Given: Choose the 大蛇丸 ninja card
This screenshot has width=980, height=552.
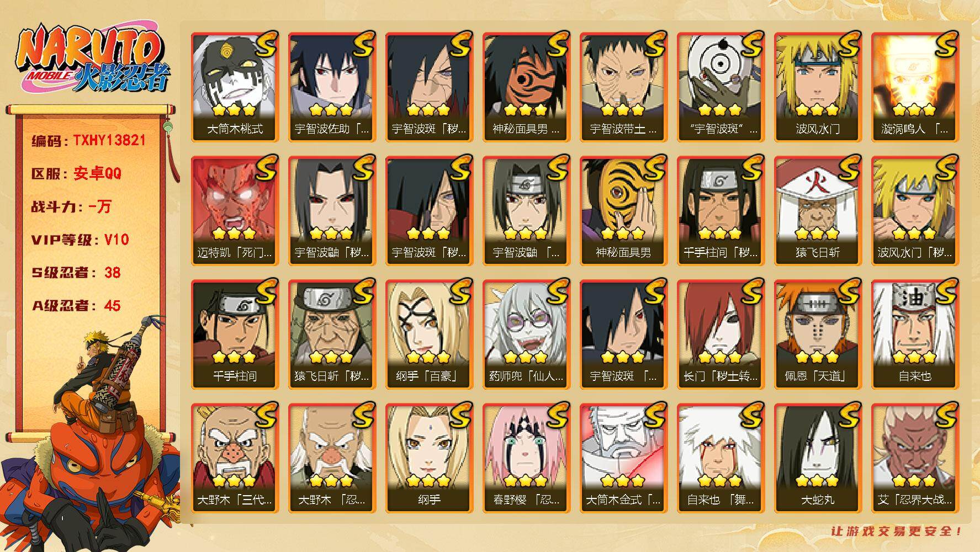Looking at the screenshot, I should point(818,458).
